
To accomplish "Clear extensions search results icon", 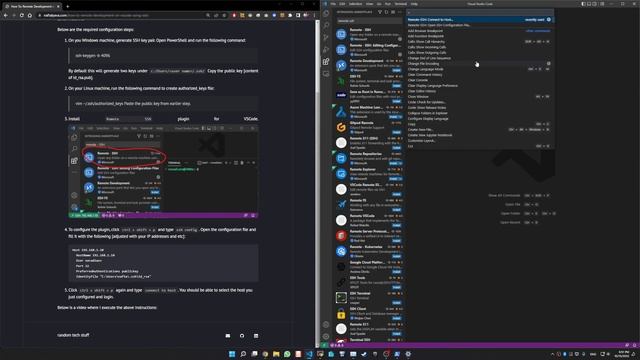I will [x=393, y=12].
